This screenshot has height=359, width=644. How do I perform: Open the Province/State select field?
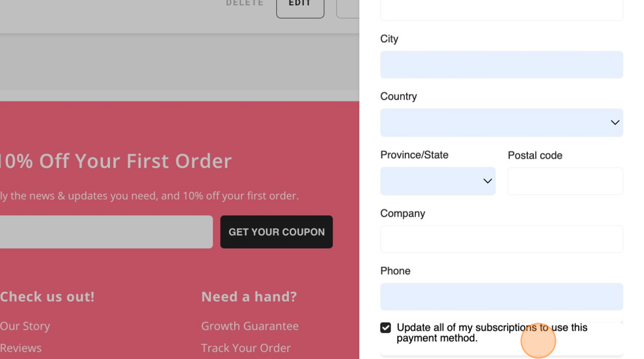coord(438,181)
